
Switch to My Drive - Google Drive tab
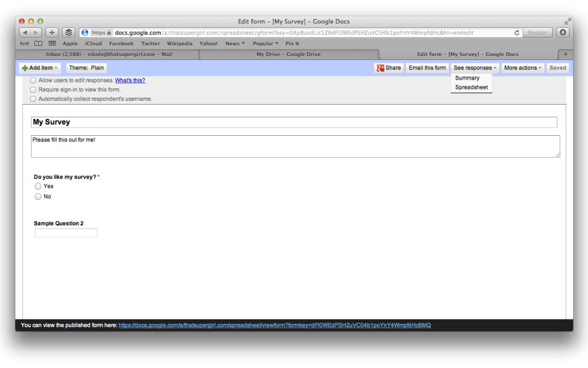pos(289,54)
